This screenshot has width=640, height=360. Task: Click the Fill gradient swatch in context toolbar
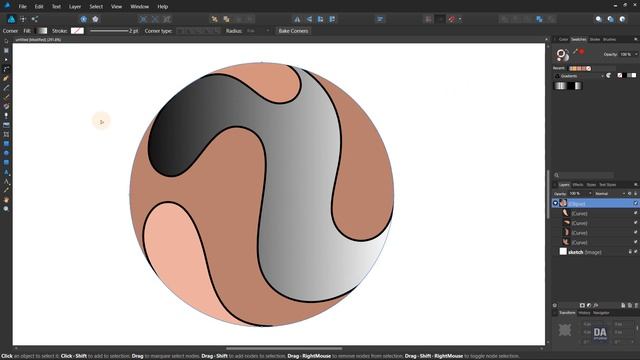tap(41, 31)
